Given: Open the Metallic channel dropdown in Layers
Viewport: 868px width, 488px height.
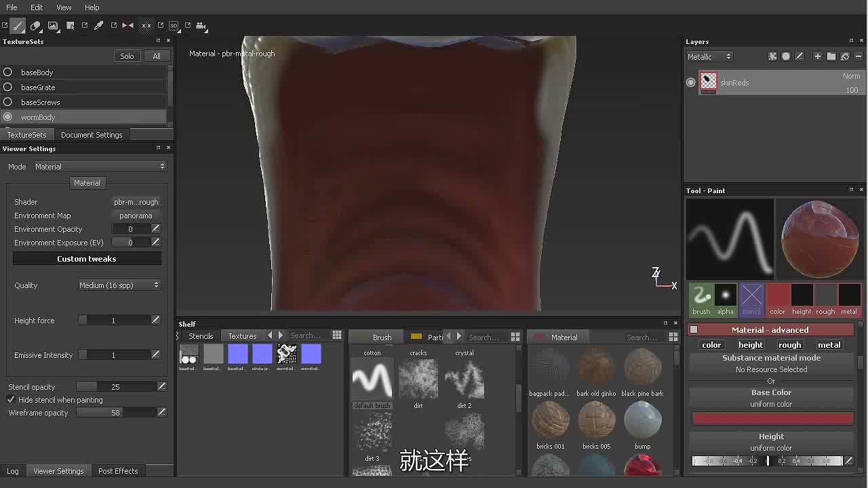Looking at the screenshot, I should click(x=709, y=57).
